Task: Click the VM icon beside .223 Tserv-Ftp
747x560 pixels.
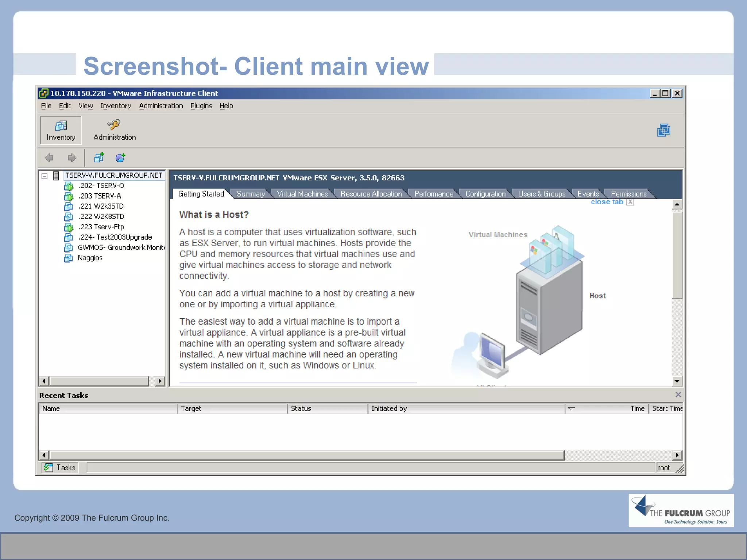Action: [69, 227]
